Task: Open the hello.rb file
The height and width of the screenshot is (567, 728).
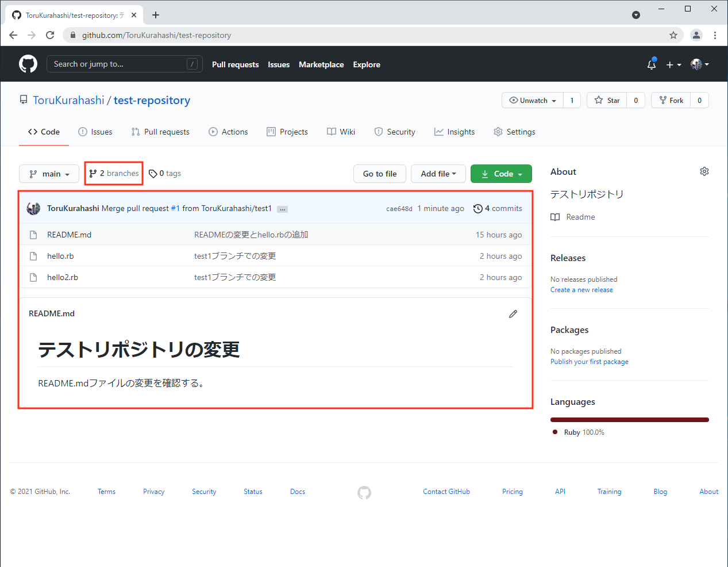Action: pos(60,256)
